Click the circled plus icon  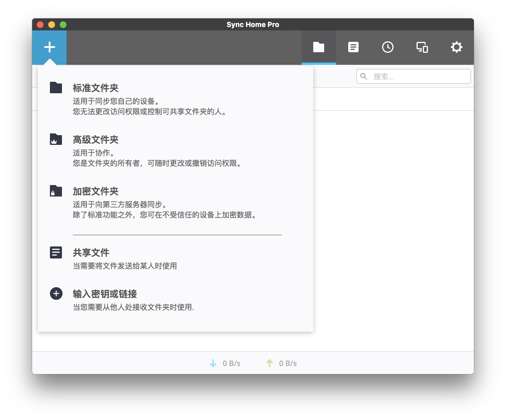(56, 293)
